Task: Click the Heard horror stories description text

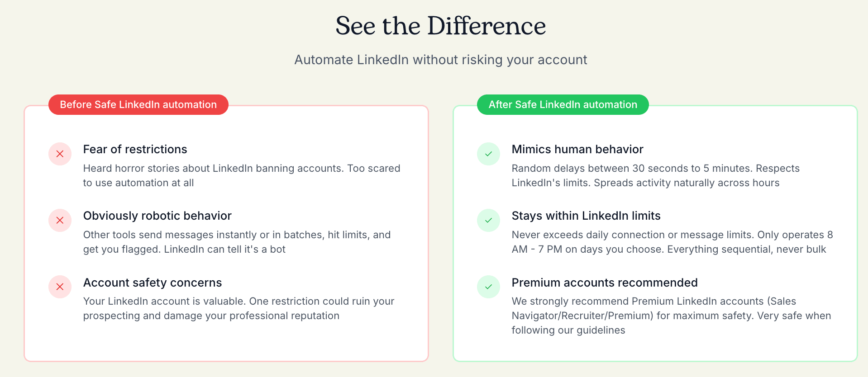Action: 241,176
